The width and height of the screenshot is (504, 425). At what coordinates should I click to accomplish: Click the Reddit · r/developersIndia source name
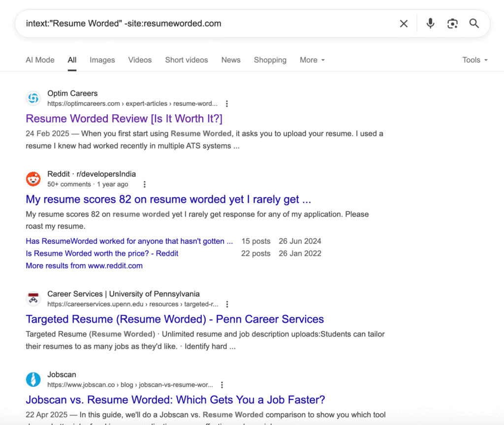[x=92, y=174]
